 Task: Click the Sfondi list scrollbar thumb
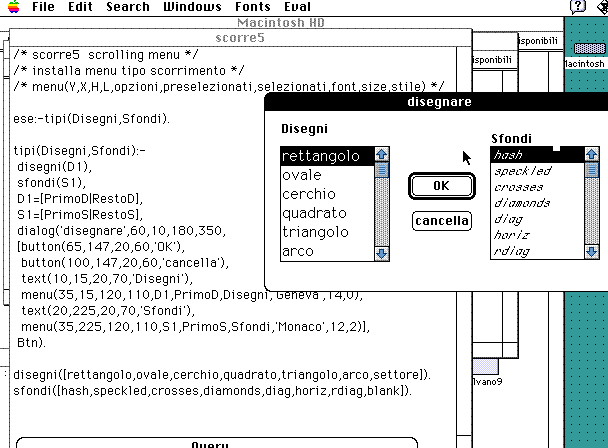[x=592, y=170]
